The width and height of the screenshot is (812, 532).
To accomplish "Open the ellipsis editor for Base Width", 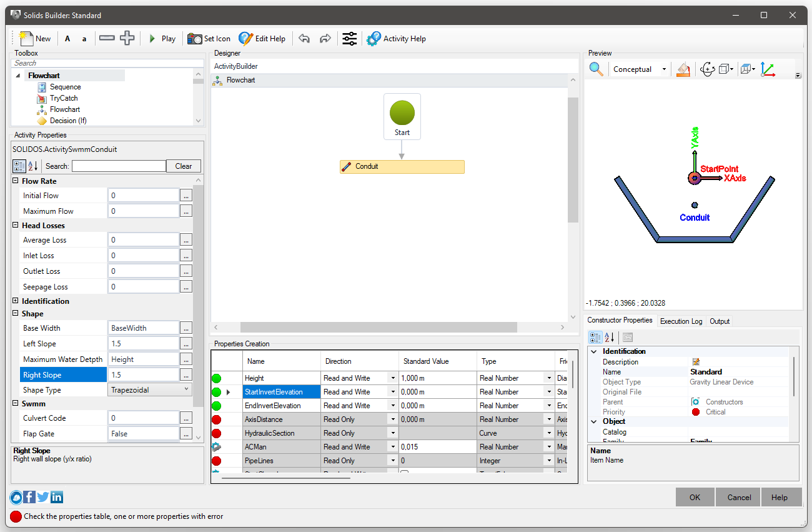I will [186, 328].
